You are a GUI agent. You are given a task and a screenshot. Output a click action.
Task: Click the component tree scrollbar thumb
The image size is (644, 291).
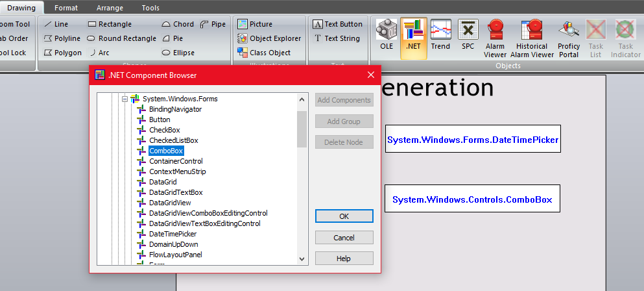(x=302, y=129)
